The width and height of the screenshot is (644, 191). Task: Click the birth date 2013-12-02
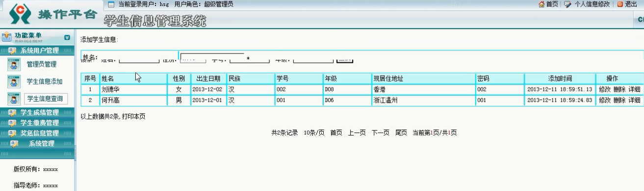point(207,89)
